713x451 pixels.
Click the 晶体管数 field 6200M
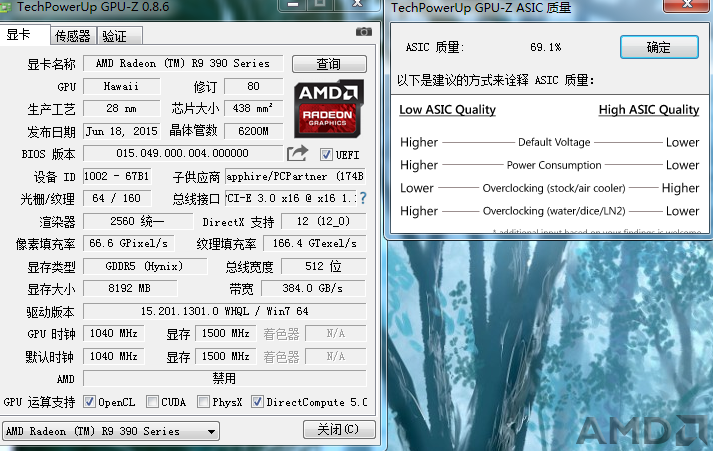[x=254, y=131]
